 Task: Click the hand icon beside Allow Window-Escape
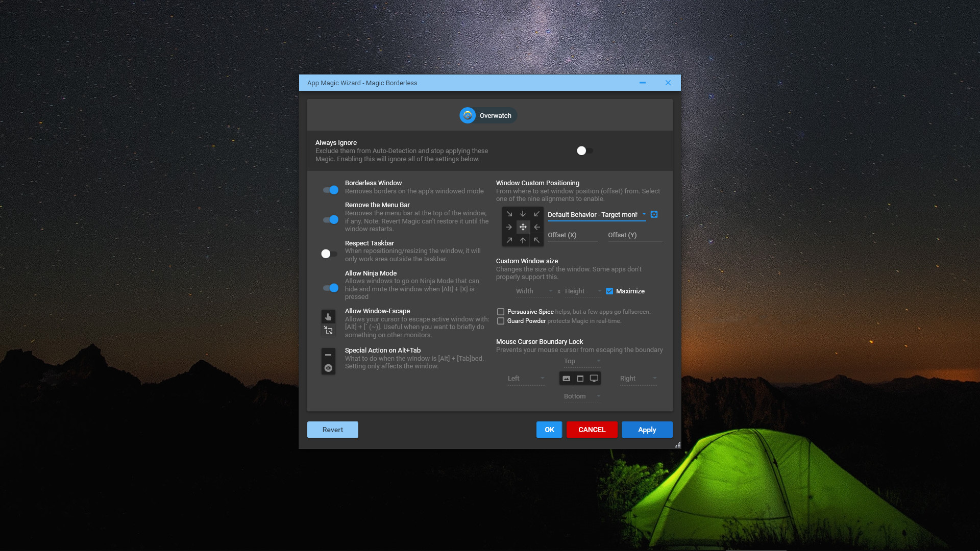(x=328, y=316)
